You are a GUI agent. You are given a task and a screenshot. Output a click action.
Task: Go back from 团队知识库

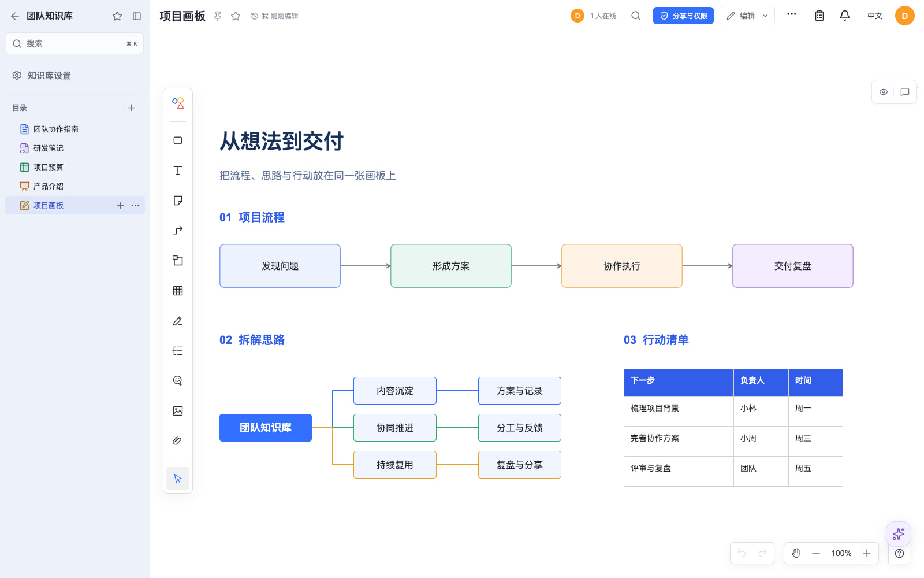pos(15,16)
